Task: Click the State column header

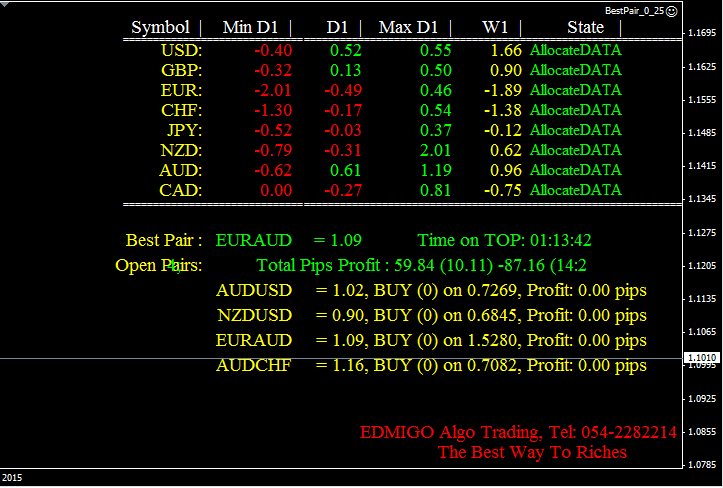Action: [x=585, y=27]
